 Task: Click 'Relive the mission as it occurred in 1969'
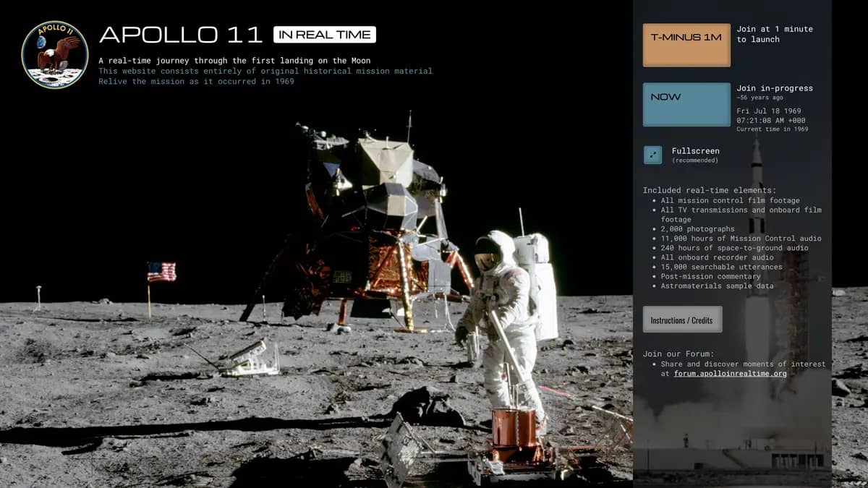(x=197, y=81)
